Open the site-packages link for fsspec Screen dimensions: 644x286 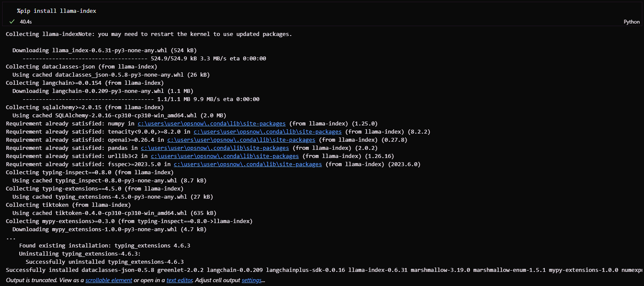248,164
